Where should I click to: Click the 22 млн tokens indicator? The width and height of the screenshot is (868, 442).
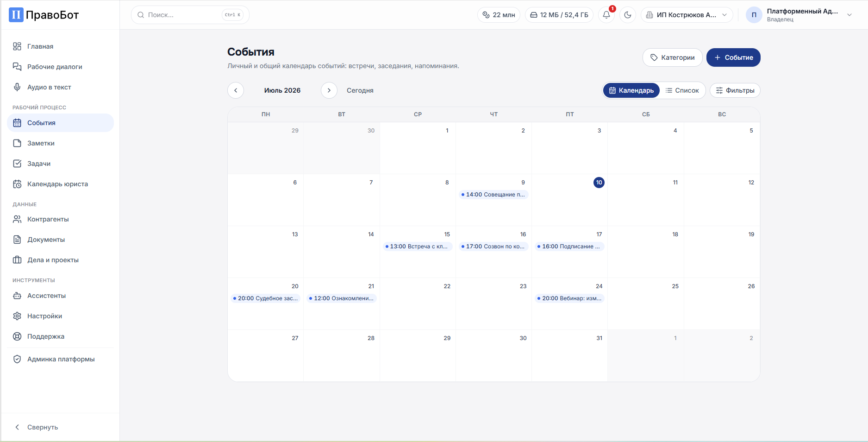click(499, 15)
